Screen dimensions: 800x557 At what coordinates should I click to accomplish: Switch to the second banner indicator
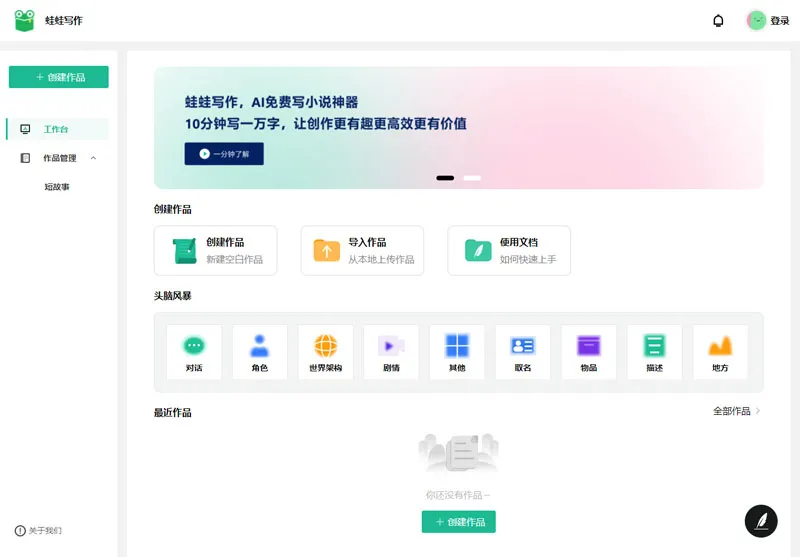(472, 178)
